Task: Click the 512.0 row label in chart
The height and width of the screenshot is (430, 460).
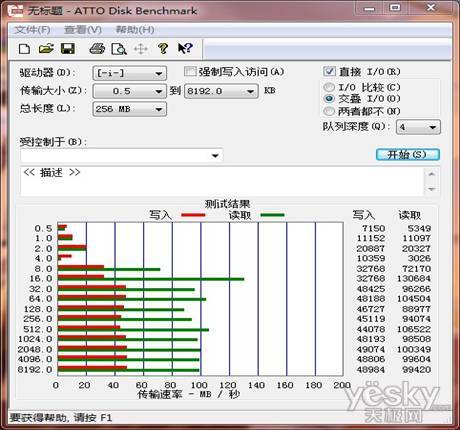Action: (x=38, y=329)
